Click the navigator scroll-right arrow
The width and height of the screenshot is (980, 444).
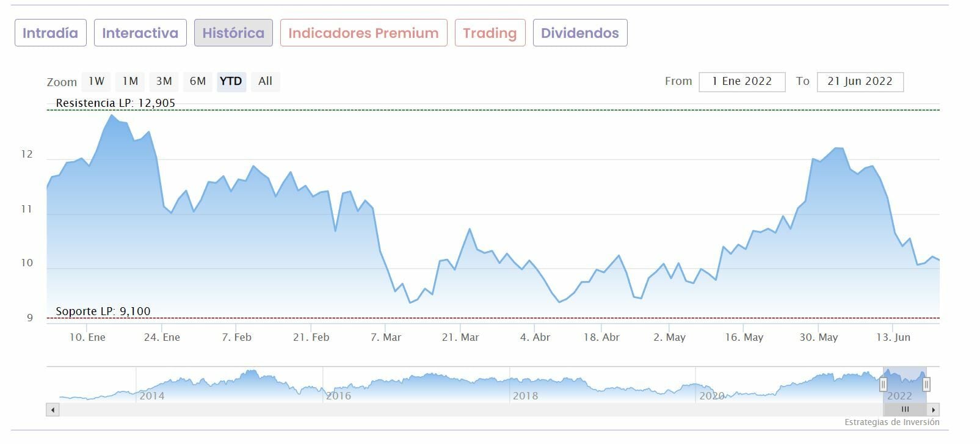click(933, 410)
